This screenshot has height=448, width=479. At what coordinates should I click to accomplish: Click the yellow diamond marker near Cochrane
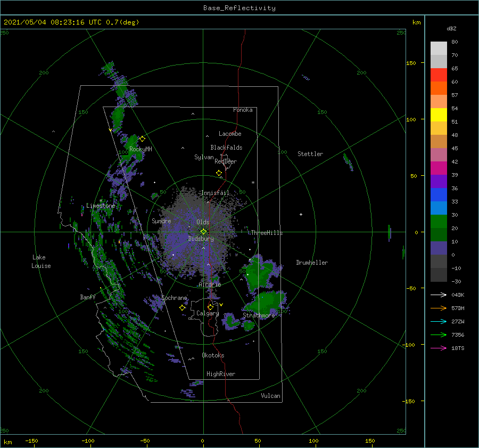tap(183, 307)
